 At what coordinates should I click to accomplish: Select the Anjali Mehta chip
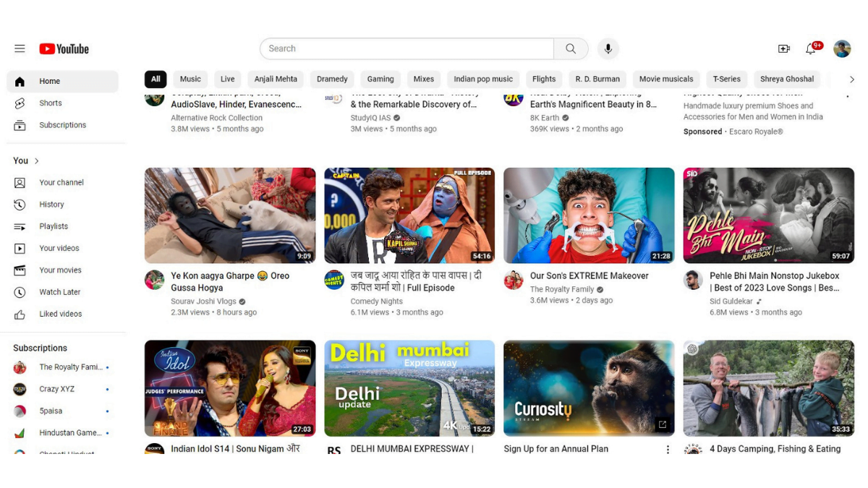pos(276,80)
